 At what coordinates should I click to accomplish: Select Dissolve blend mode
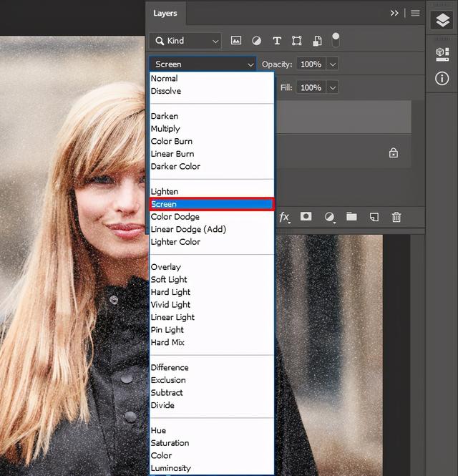[x=212, y=91]
